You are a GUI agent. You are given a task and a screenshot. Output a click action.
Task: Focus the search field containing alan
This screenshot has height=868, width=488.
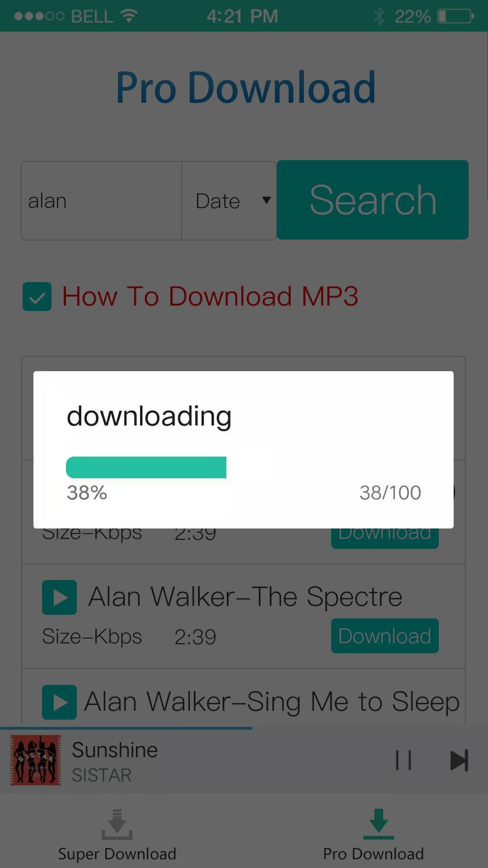(x=102, y=201)
